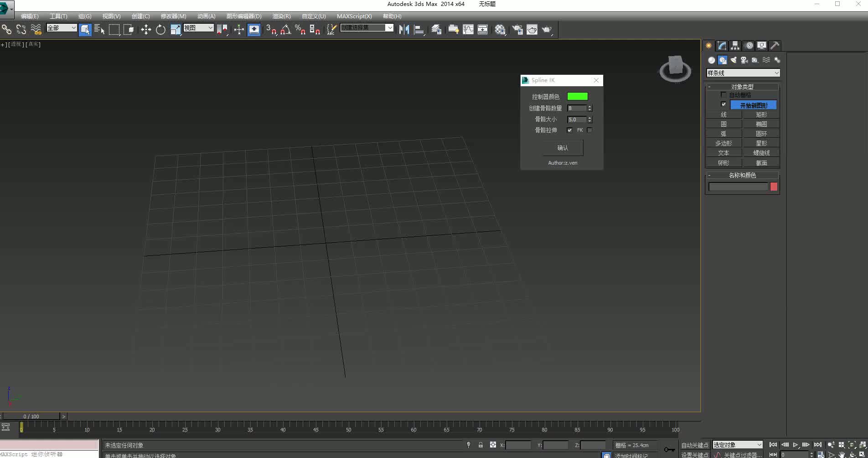Open Curve Editor from toolbar
This screenshot has width=868, height=458.
point(468,30)
